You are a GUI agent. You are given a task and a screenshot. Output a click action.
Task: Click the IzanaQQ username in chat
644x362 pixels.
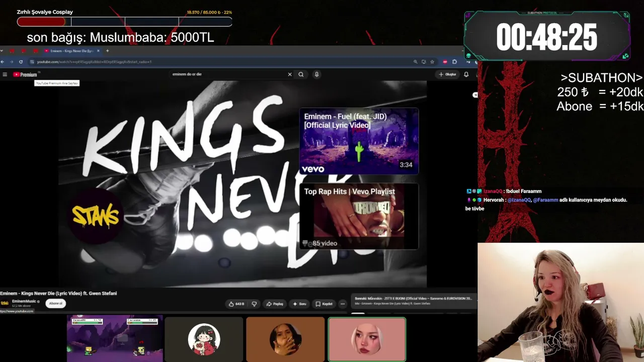pos(493,191)
